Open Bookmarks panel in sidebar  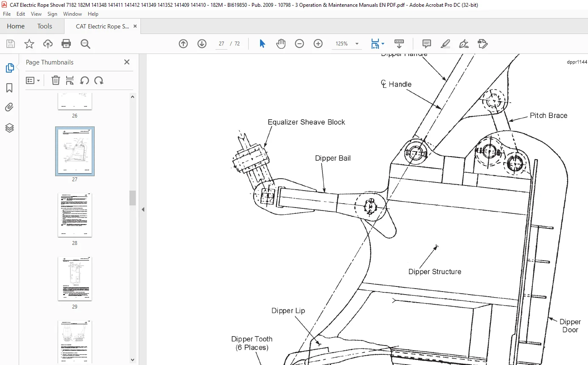coord(9,88)
